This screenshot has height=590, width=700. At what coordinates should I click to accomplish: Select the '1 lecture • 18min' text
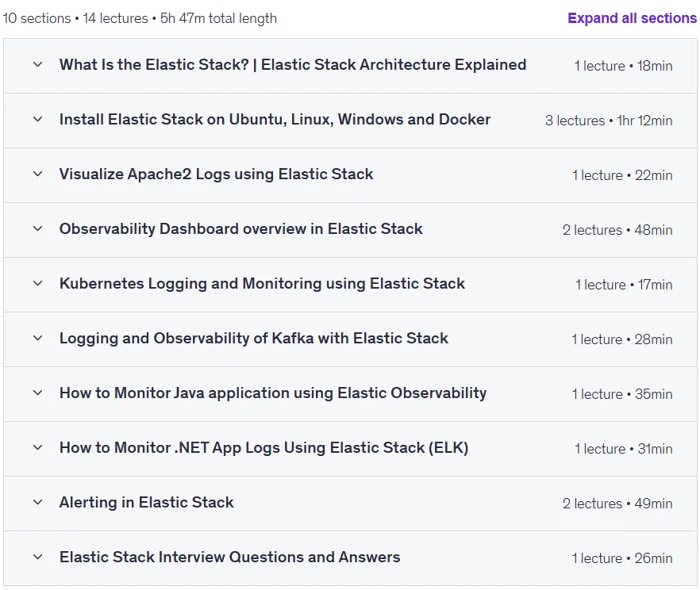click(x=623, y=66)
